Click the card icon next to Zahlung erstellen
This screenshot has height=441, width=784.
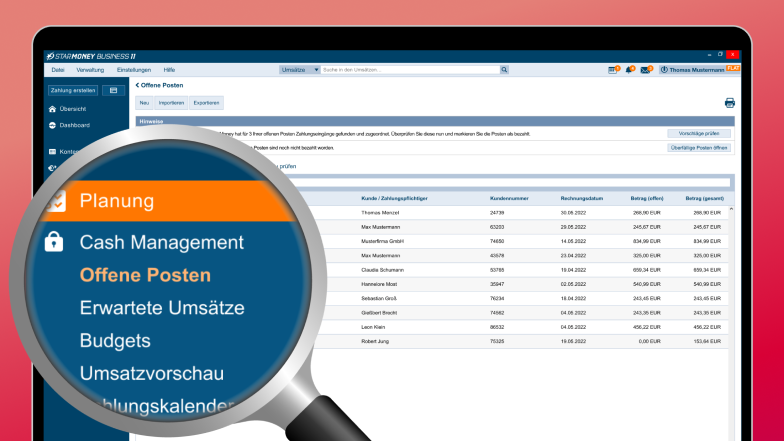pos(113,90)
